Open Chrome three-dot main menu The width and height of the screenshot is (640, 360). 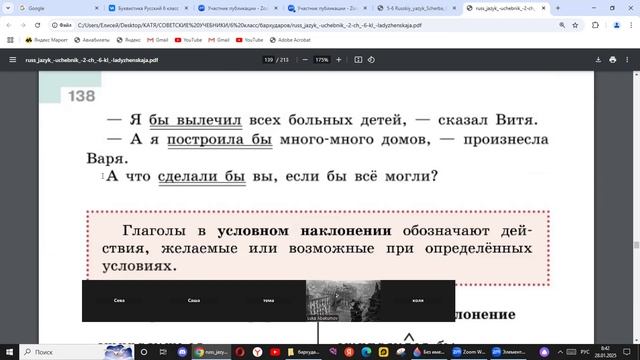click(631, 25)
